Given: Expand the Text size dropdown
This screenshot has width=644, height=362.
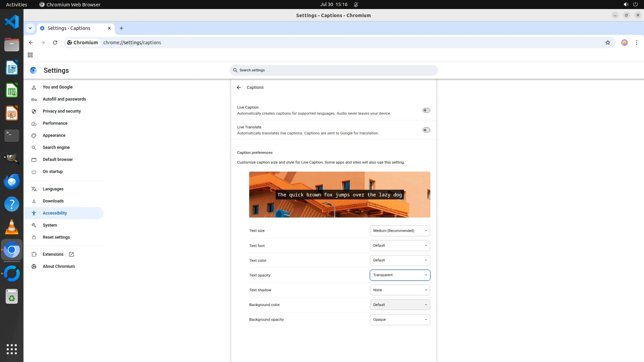Looking at the screenshot, I should coord(400,231).
